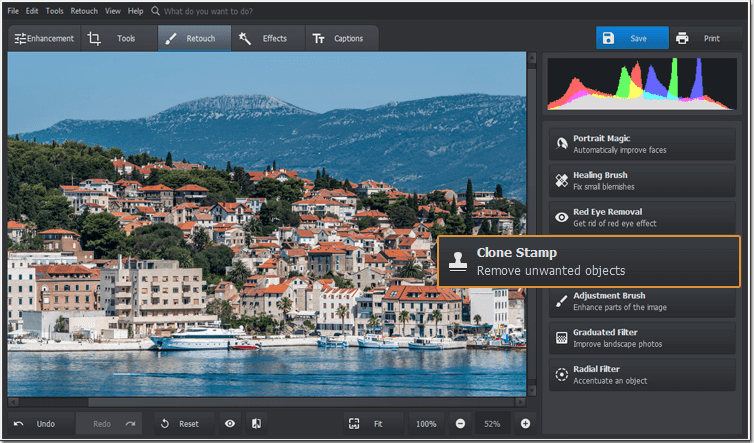Open the File menu

[x=13, y=11]
